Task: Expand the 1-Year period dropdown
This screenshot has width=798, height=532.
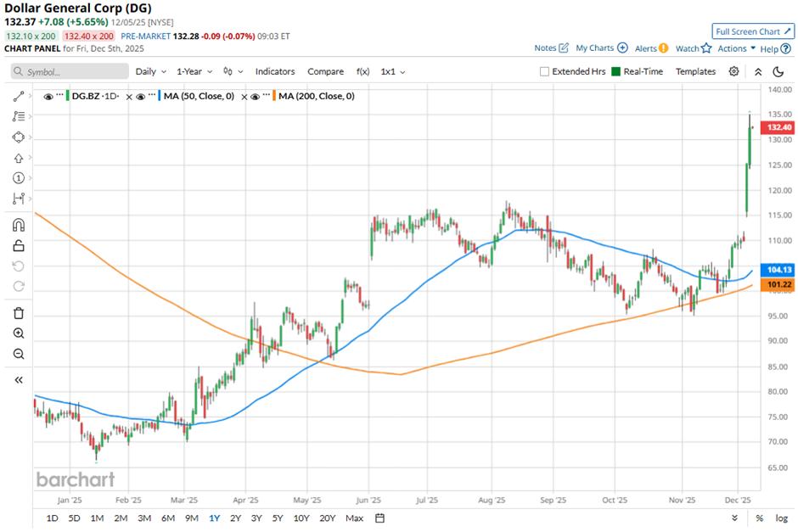Action: 194,72
